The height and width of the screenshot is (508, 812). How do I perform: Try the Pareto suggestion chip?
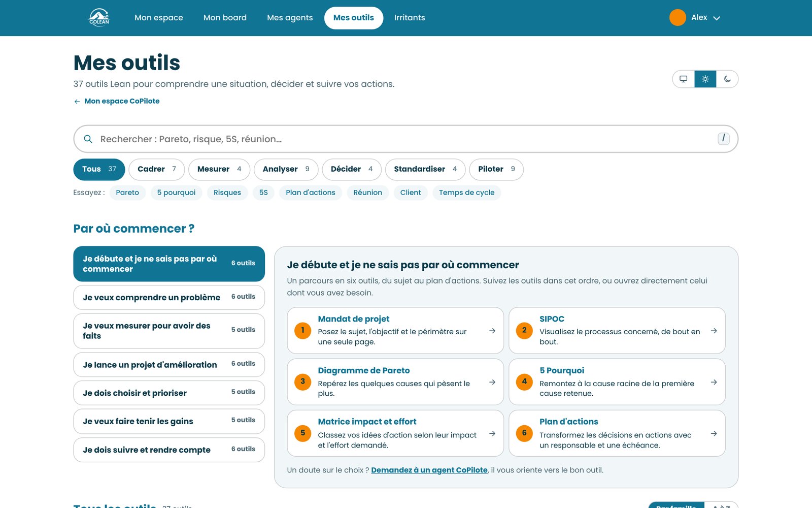127,193
